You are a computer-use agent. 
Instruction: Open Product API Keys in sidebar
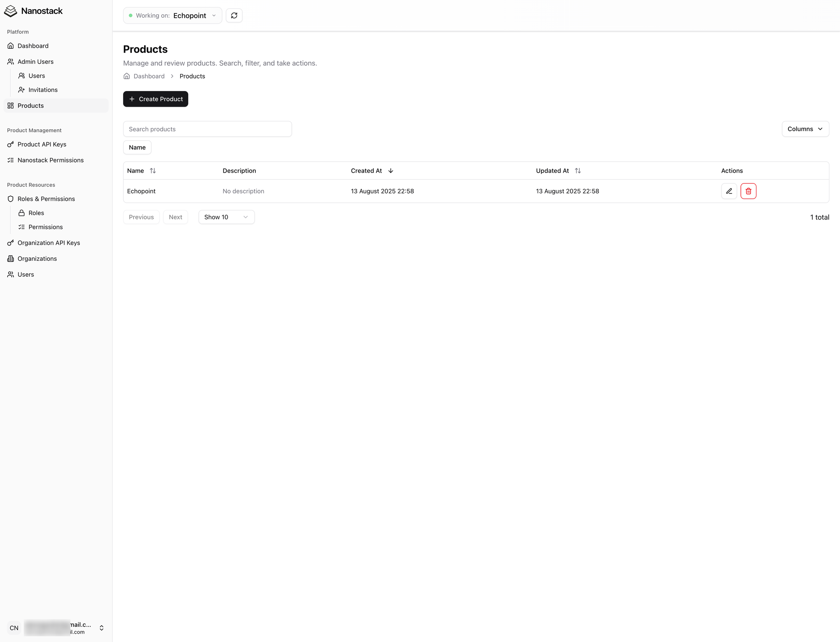[42, 144]
